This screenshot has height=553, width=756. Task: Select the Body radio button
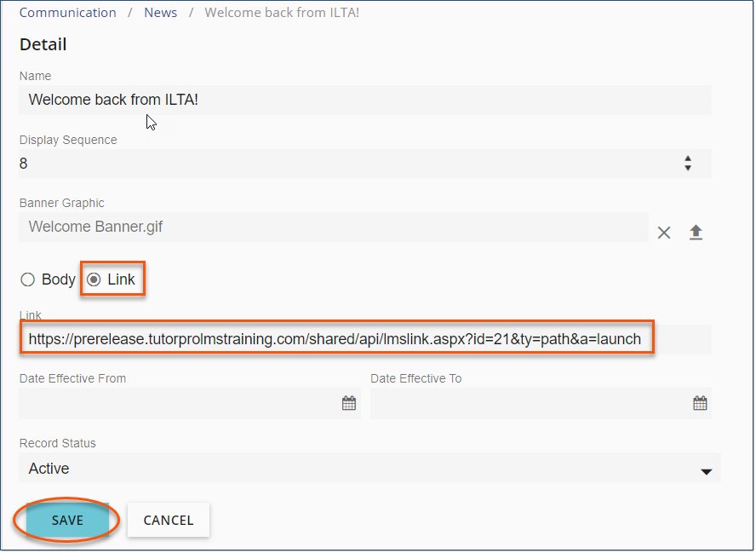click(28, 279)
